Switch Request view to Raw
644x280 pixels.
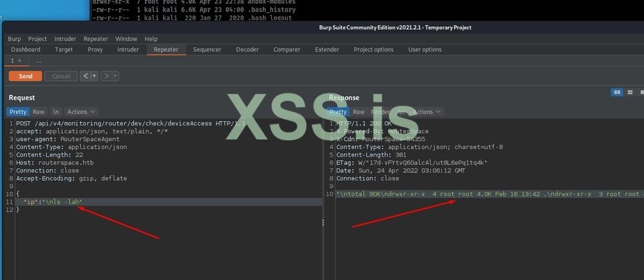click(39, 111)
